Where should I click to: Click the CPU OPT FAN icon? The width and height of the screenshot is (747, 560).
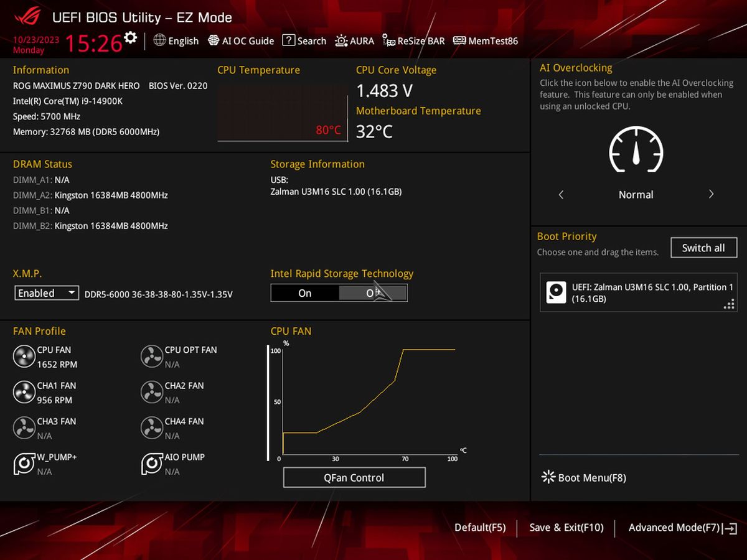(x=152, y=357)
